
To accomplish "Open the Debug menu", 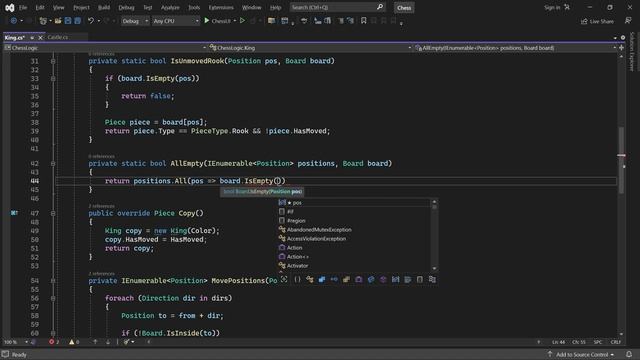I will [x=126, y=7].
